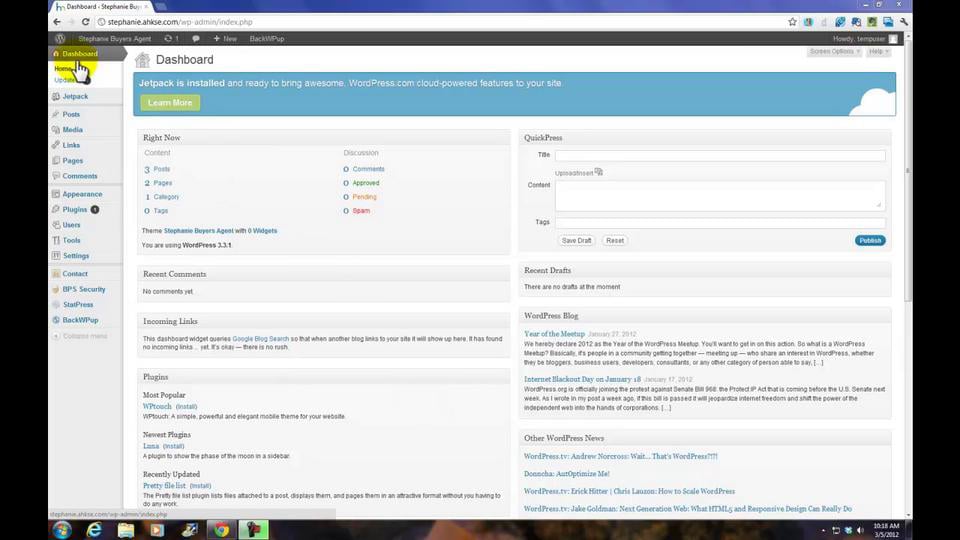Bookmark page with the star icon

point(792,22)
